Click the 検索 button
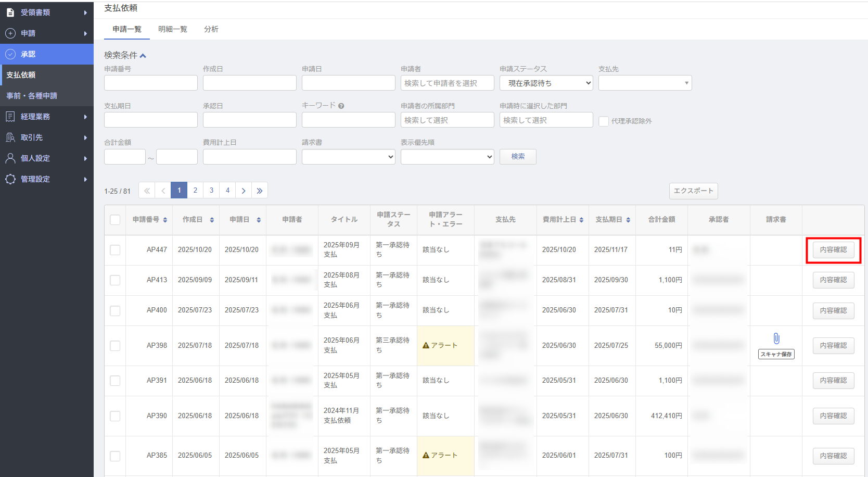Image resolution: width=868 pixels, height=477 pixels. (x=518, y=157)
